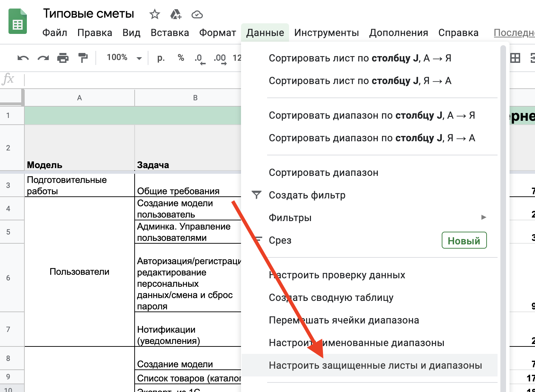Open the Google Sheets home icon
Screen dimensions: 535x392
[x=18, y=22]
